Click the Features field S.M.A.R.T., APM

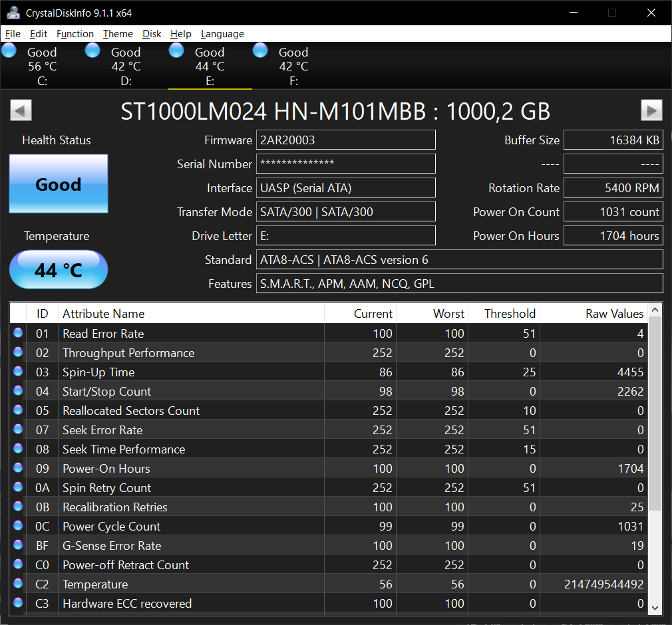tap(460, 284)
